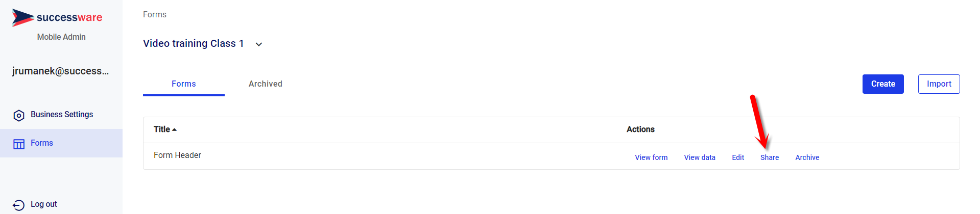Viewport: 980px width, 214px height.
Task: Click the Business Settings hexagon gear icon
Action: (19, 116)
